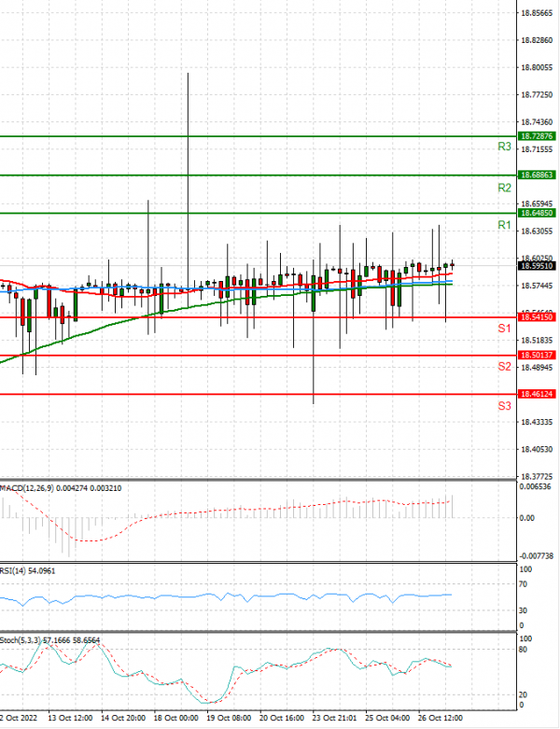Click the 18.77250 price scale value
The height and width of the screenshot is (729, 560).
tap(537, 95)
